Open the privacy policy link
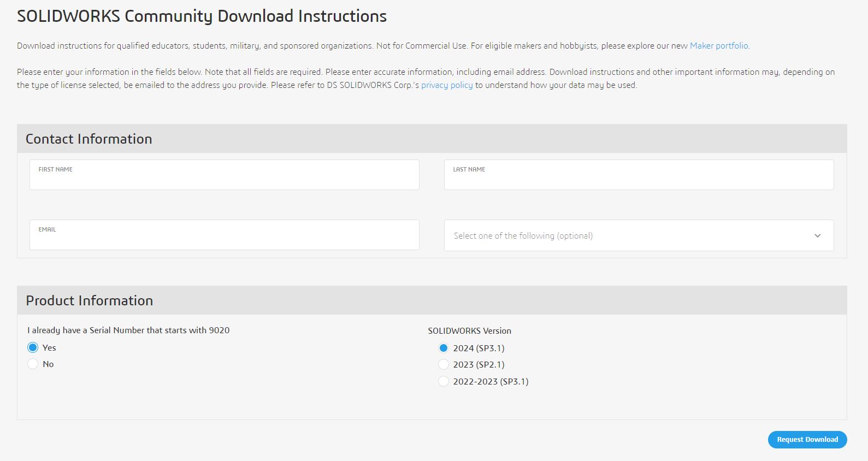The image size is (868, 461). (447, 85)
